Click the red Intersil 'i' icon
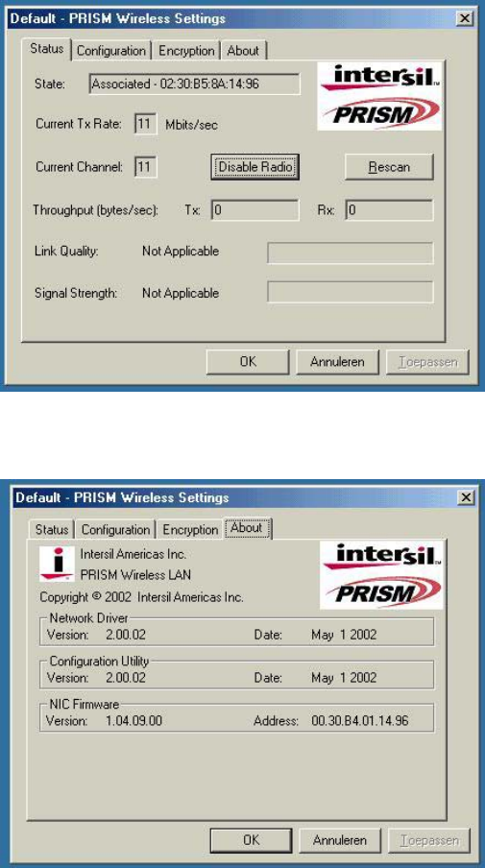 click(x=57, y=563)
